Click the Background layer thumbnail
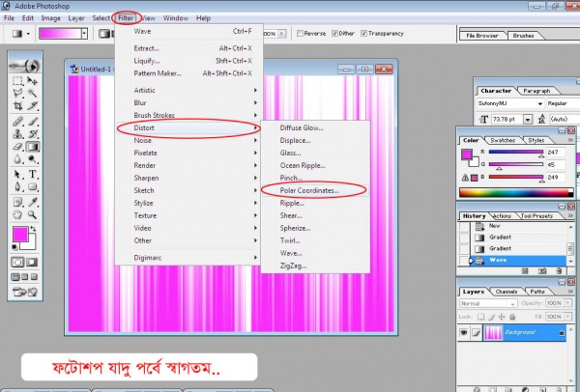Screen dimensions: 580x392 click(x=493, y=332)
